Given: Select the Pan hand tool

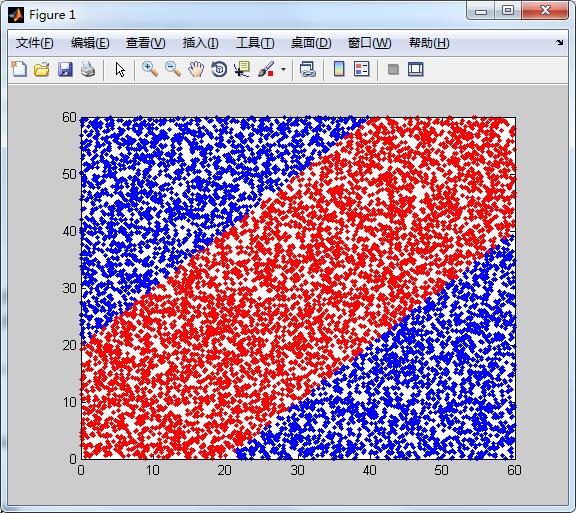Looking at the screenshot, I should (x=196, y=69).
